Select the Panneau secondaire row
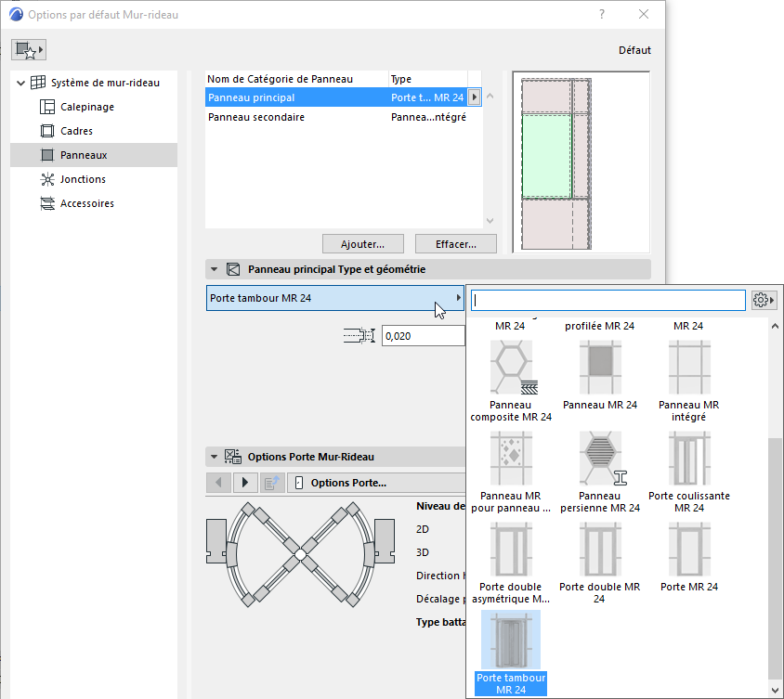This screenshot has height=699, width=784. [344, 117]
